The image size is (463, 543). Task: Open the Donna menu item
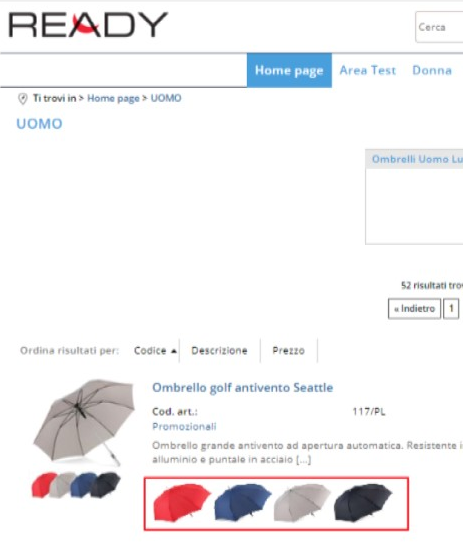[432, 70]
